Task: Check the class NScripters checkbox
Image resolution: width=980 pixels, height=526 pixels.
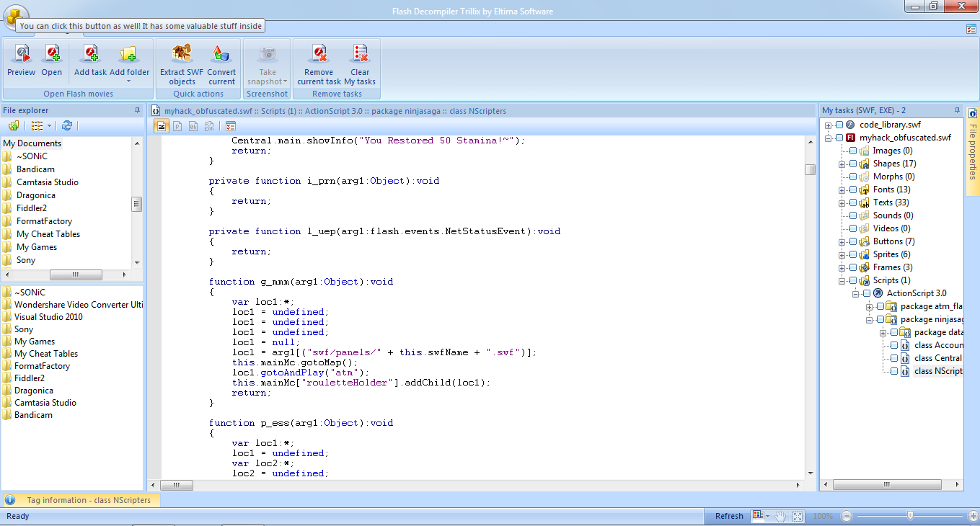Action: (894, 371)
